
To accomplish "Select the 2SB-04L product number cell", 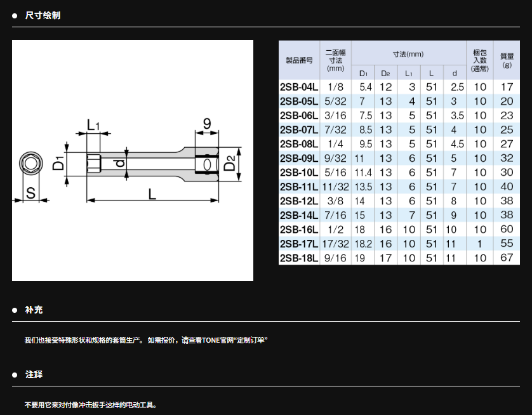I will (299, 86).
